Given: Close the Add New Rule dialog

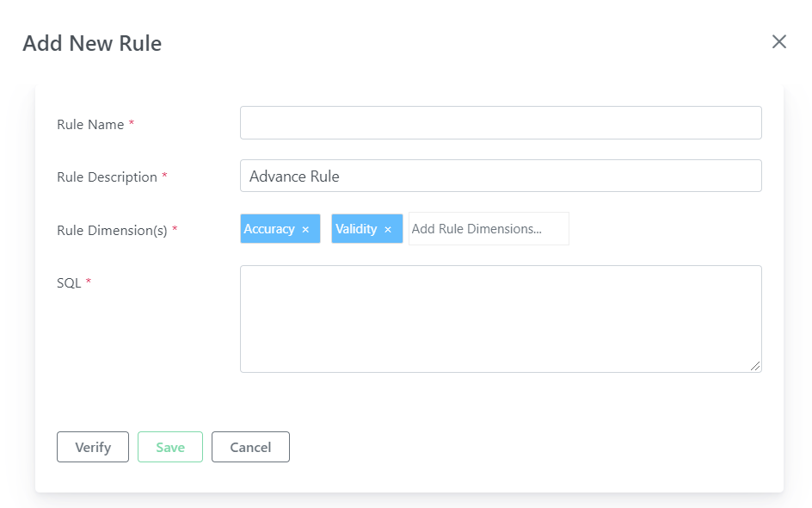Looking at the screenshot, I should 778,42.
